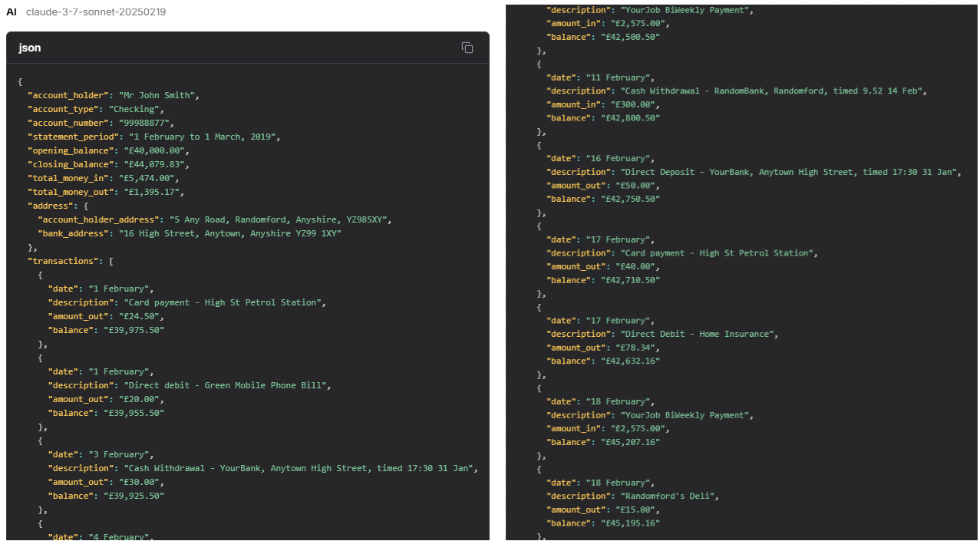Click the "Green Mobile Phone Bill" description line

click(x=227, y=385)
